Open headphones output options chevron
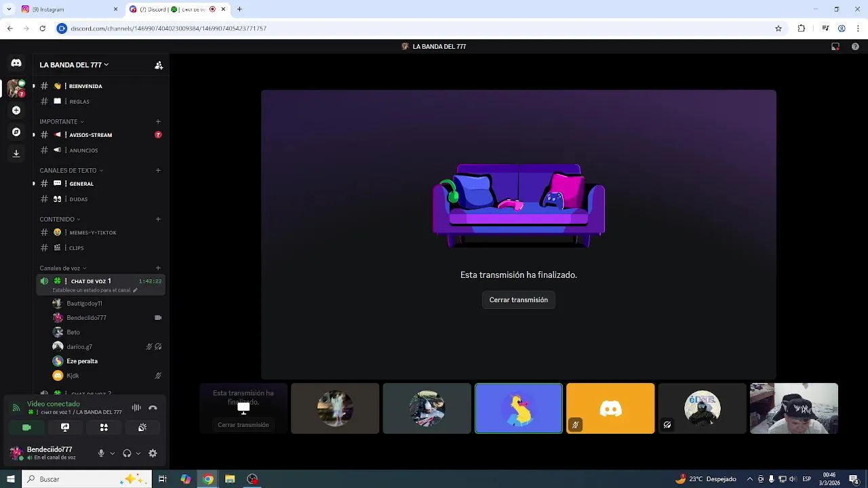Screen dimensions: 868x488 pyautogui.click(x=138, y=453)
